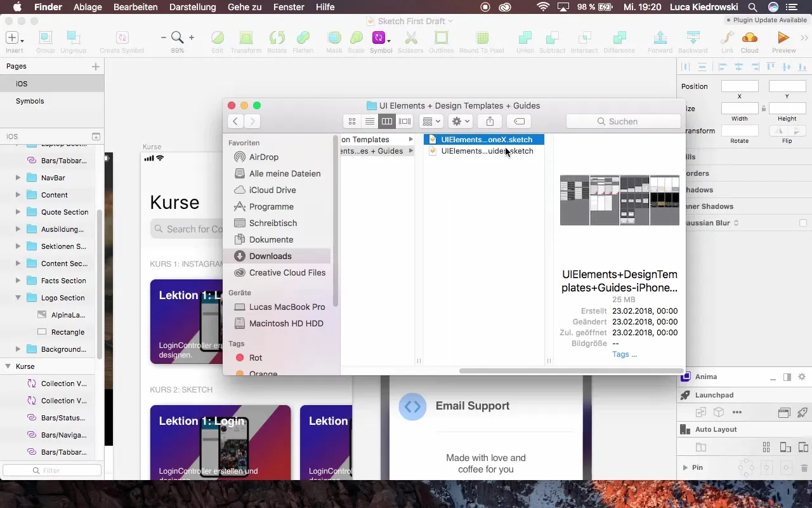This screenshot has height=508, width=812.
Task: Collapse the Kurse artboard
Action: pos(8,366)
